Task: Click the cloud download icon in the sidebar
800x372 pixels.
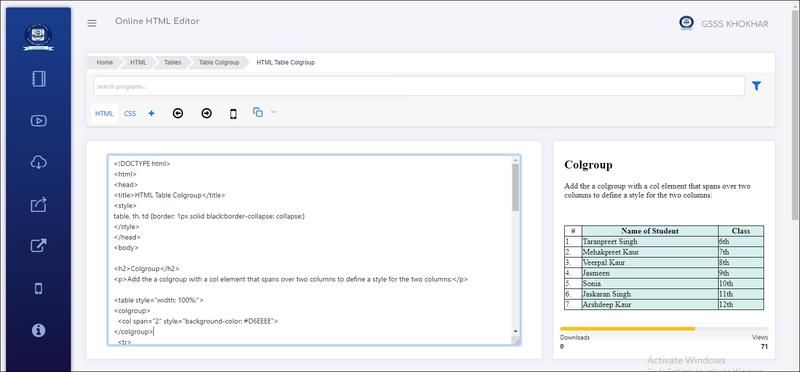Action: click(x=39, y=163)
